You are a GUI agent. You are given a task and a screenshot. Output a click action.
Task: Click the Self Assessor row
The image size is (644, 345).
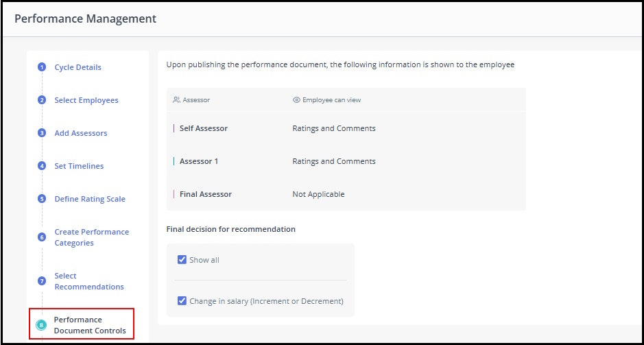346,128
